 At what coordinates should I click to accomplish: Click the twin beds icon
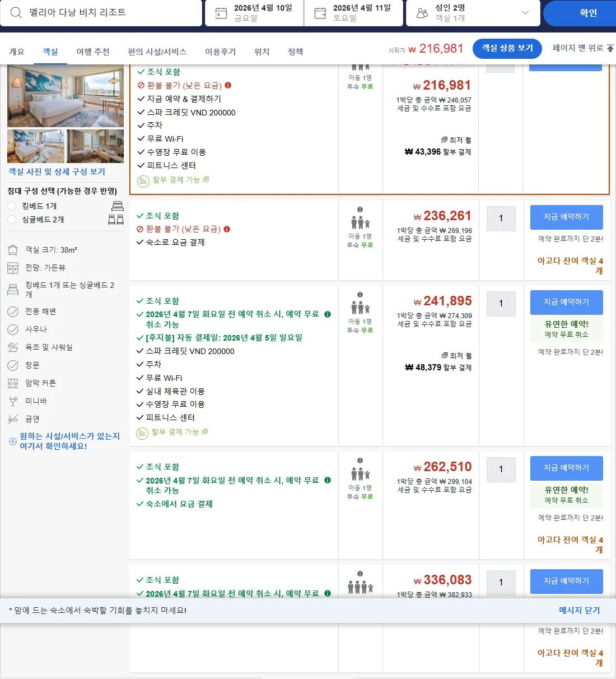coord(116,219)
